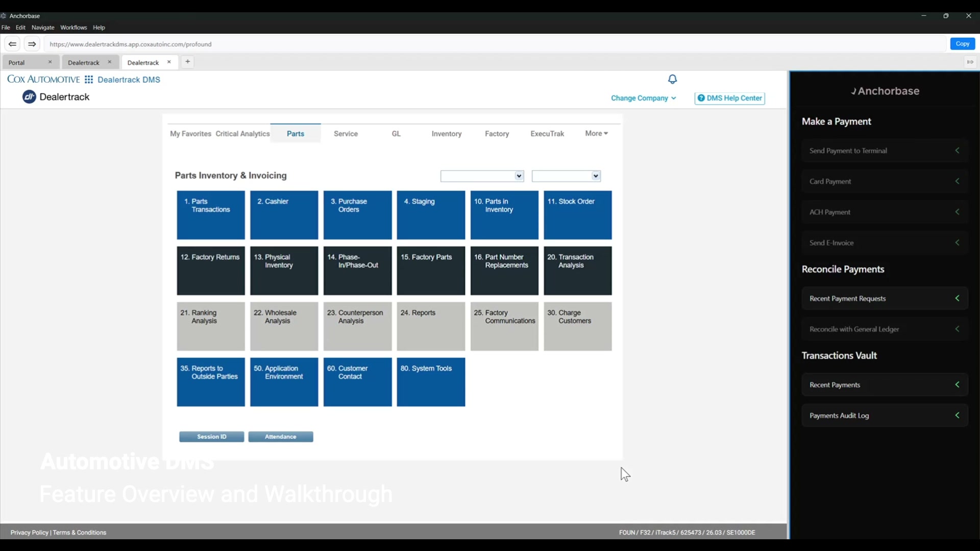Select the Service tab
The width and height of the screenshot is (980, 551).
click(x=346, y=134)
